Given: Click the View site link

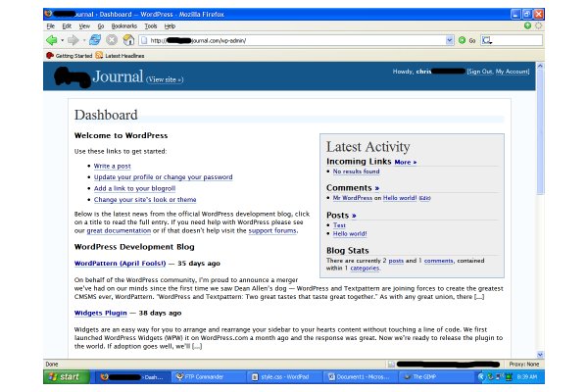Looking at the screenshot, I should click(x=165, y=79).
